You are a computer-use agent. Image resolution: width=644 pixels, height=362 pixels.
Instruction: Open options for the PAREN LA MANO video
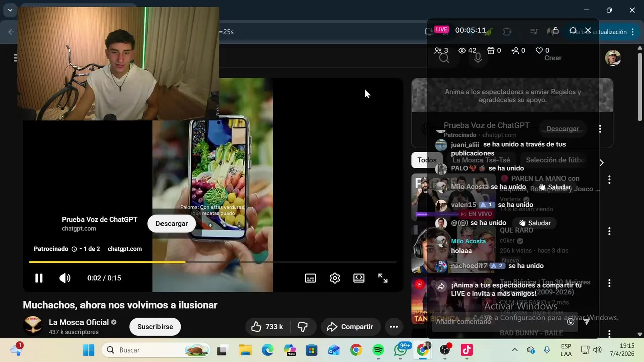click(x=609, y=179)
